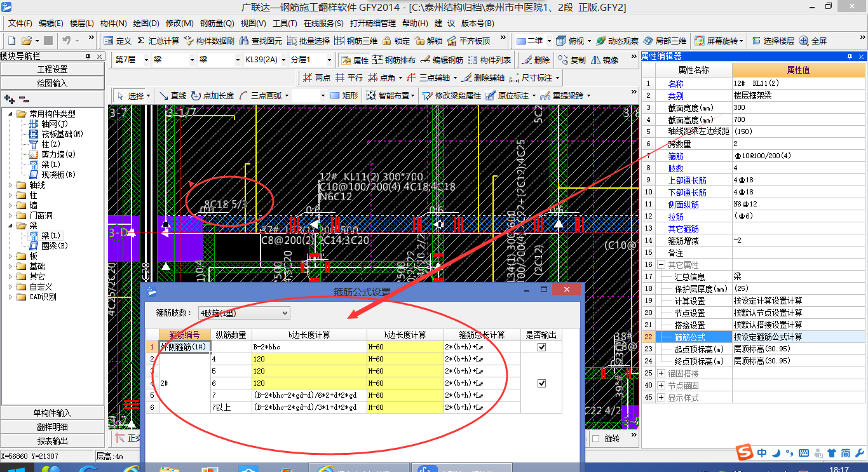Click the Open file folder icon
Screen dimensions: 868x472
(27, 41)
